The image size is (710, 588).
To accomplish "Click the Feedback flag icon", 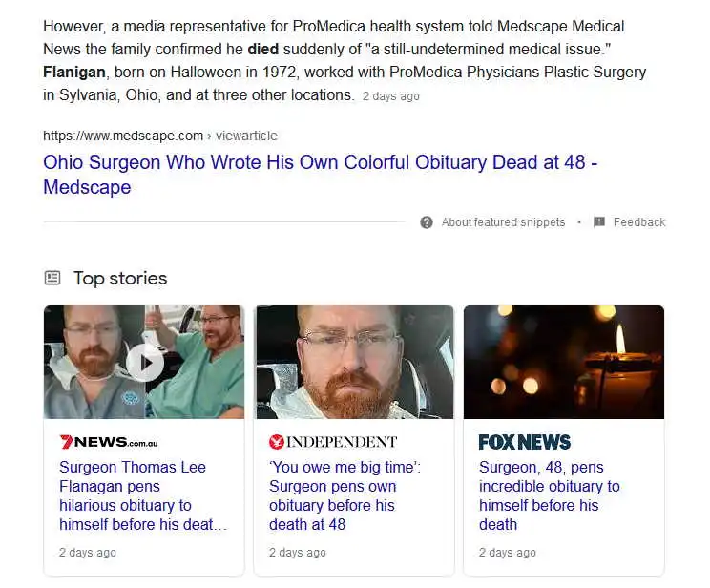I will click(x=599, y=222).
